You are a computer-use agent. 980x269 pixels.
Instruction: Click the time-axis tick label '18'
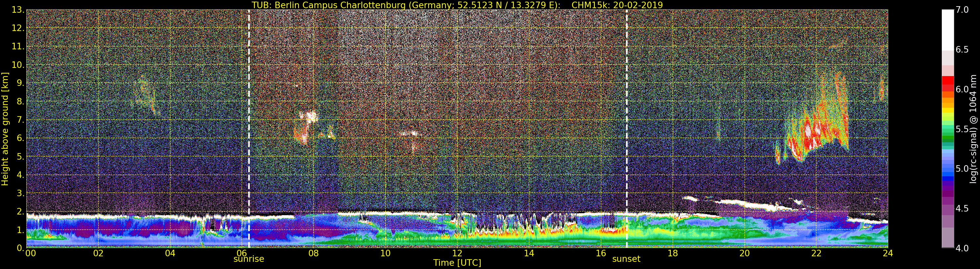point(673,253)
